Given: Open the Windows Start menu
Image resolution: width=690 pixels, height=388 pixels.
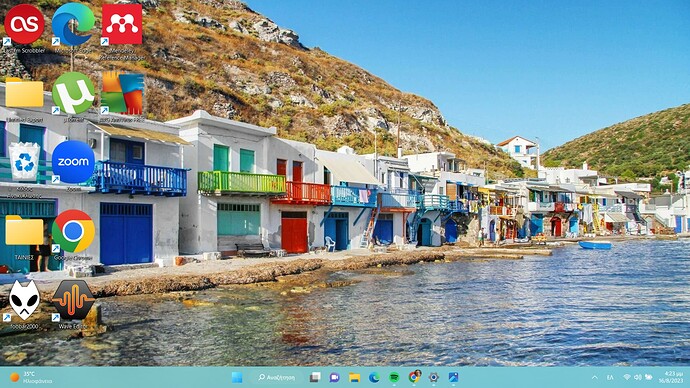Looking at the screenshot, I should [237, 377].
